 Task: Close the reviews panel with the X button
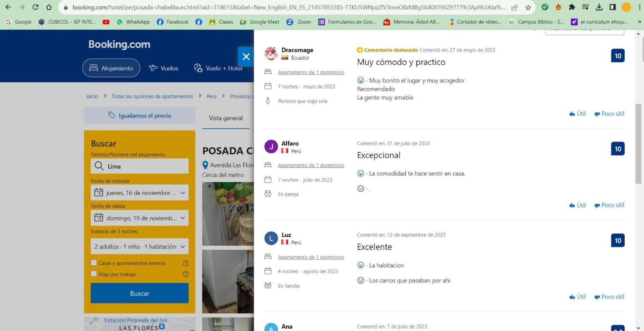pyautogui.click(x=246, y=57)
